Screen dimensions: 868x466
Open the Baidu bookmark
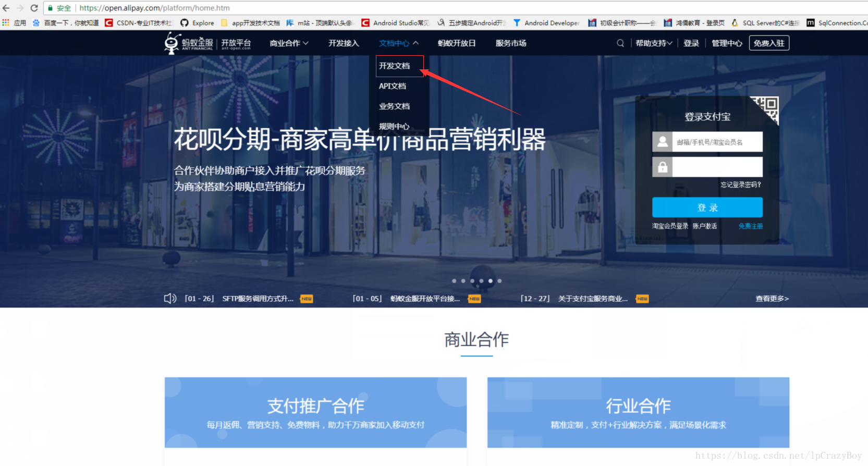pos(66,23)
